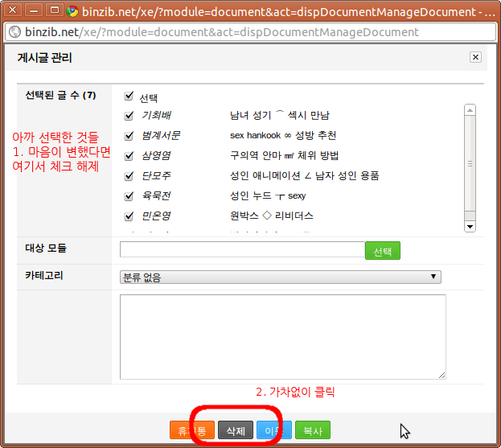Click the scroll-down arrow of the post list
The width and height of the screenshot is (501, 448).
[470, 227]
